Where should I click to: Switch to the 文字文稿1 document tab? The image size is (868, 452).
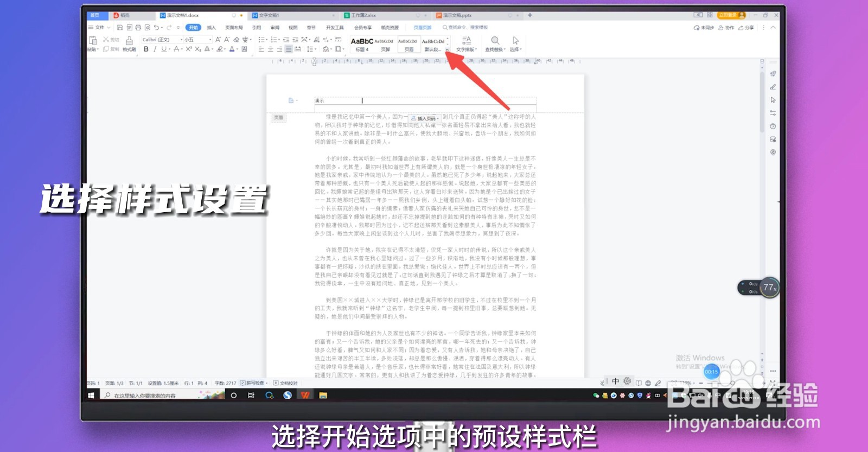pos(293,15)
